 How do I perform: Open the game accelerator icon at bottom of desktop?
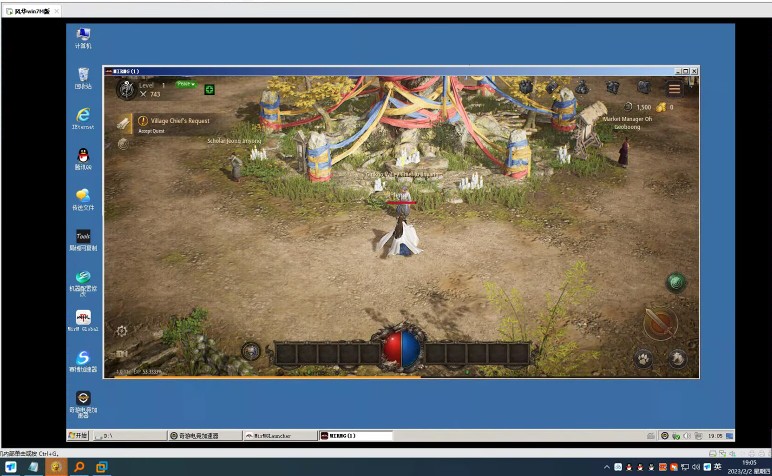coord(83,405)
